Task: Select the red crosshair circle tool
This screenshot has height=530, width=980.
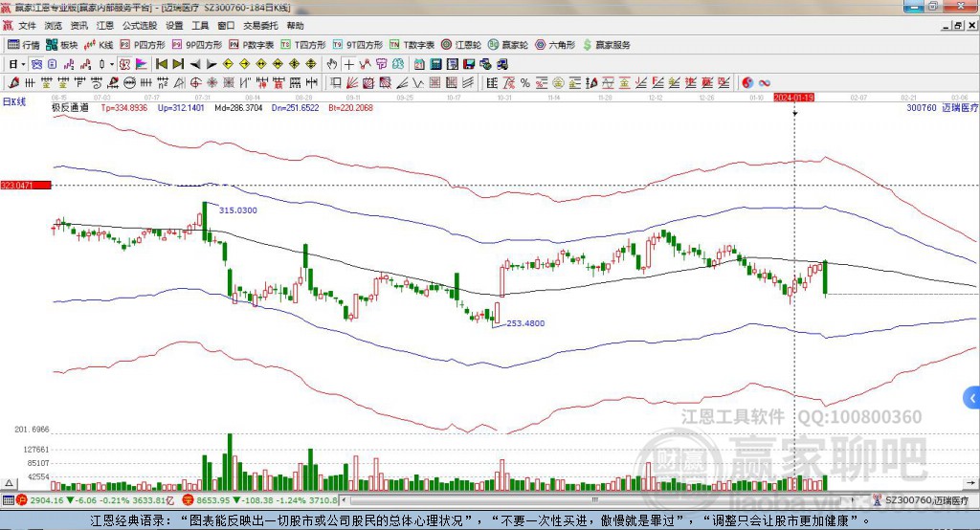Action: point(195,82)
